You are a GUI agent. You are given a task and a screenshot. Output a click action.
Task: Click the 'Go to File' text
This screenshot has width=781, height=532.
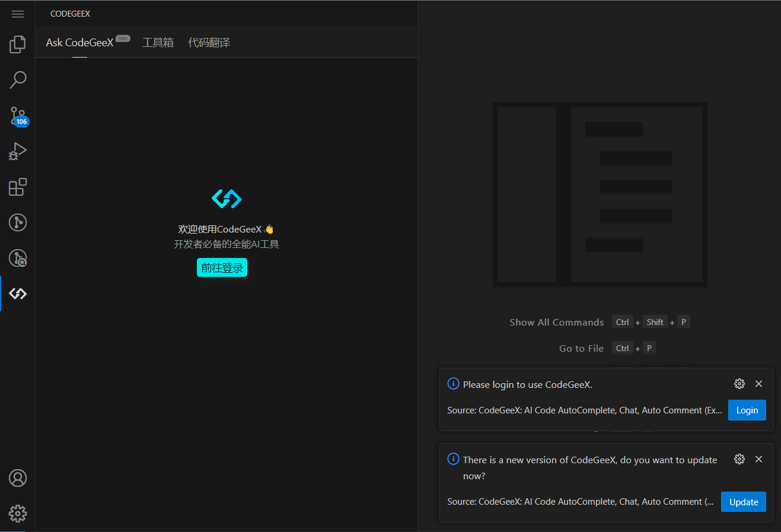pyautogui.click(x=581, y=348)
